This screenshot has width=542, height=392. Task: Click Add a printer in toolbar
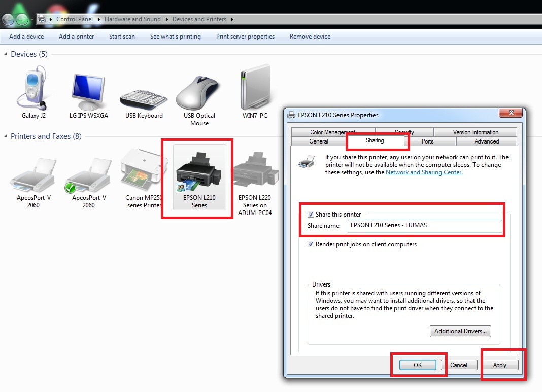[77, 37]
